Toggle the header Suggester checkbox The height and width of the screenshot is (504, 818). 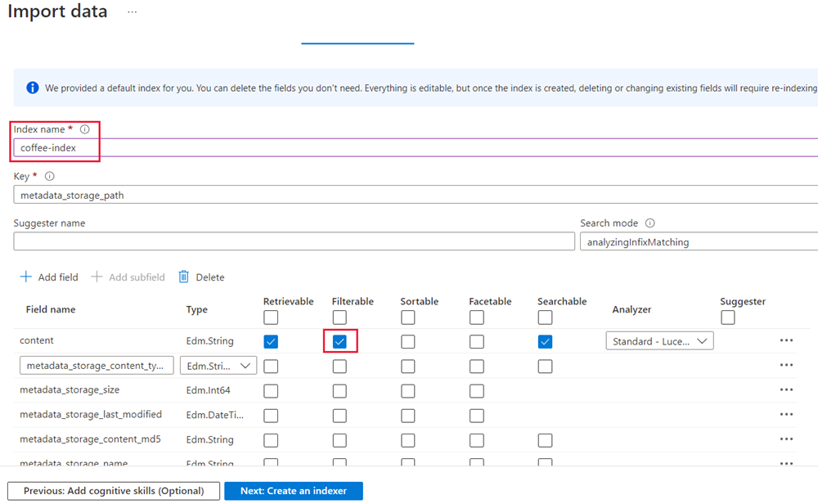coord(728,317)
